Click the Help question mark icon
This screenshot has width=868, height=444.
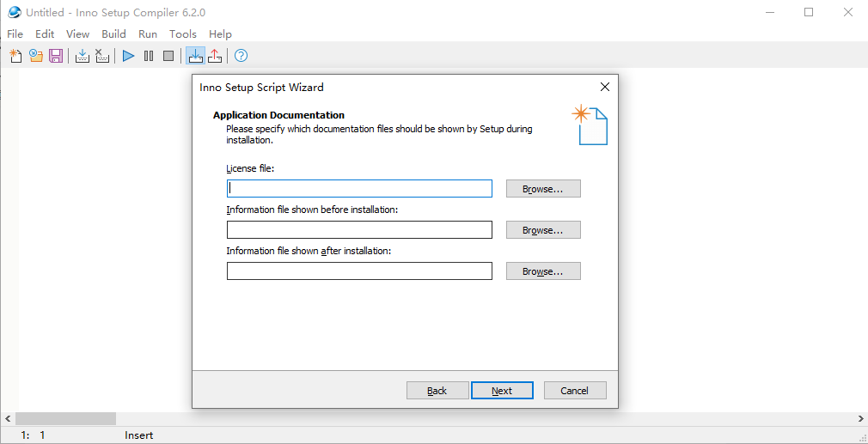pyautogui.click(x=241, y=56)
